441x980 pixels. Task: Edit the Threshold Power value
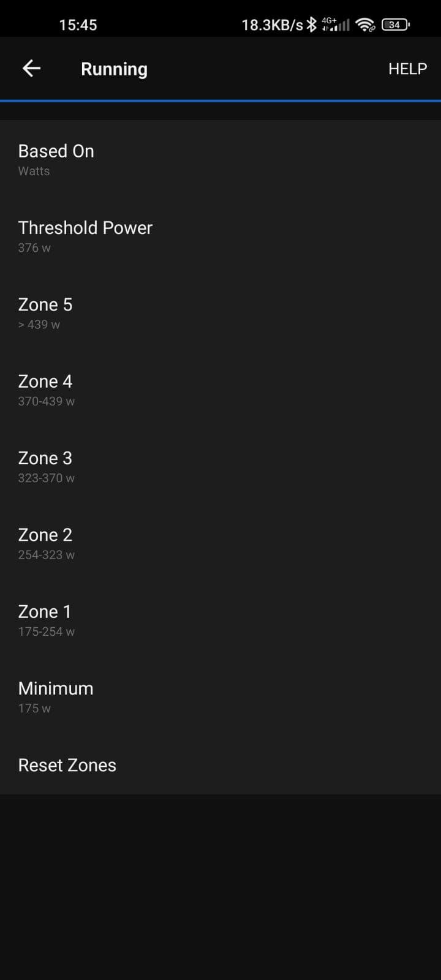[x=221, y=236]
